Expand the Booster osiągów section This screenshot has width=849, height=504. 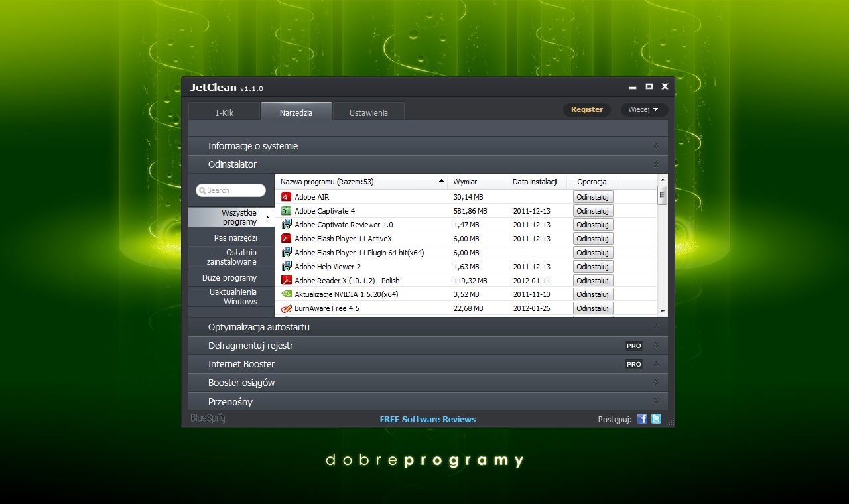pos(428,383)
